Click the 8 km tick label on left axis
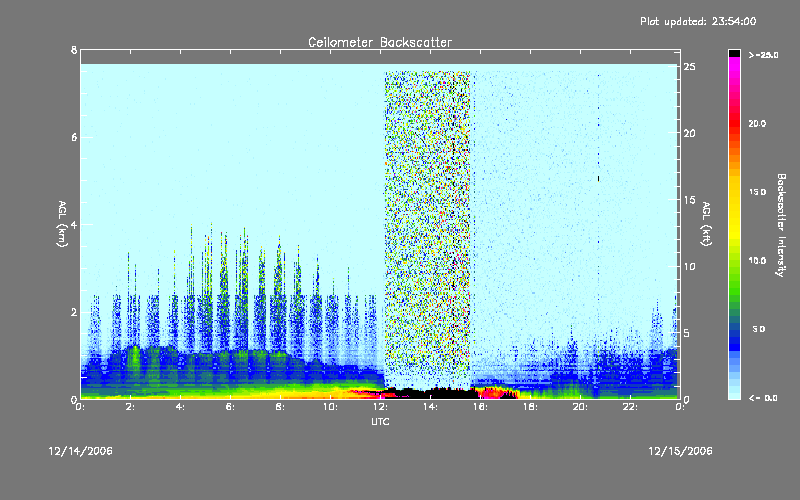The image size is (800, 500). 74,50
